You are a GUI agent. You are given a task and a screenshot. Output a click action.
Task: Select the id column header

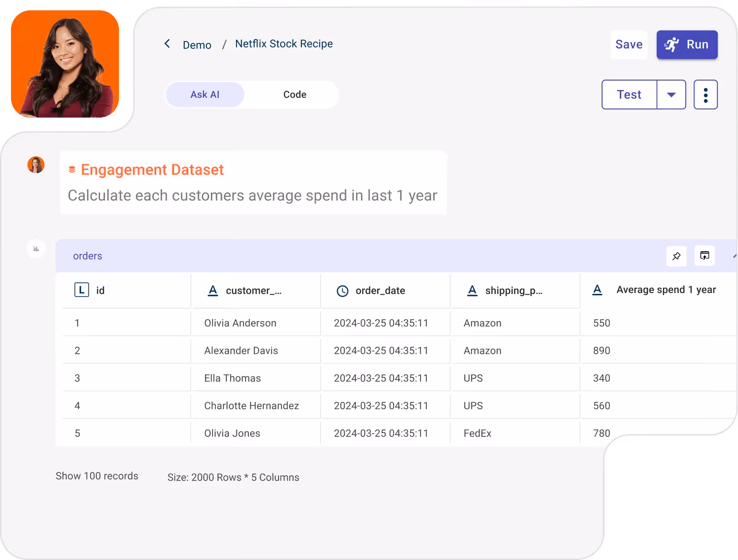100,291
